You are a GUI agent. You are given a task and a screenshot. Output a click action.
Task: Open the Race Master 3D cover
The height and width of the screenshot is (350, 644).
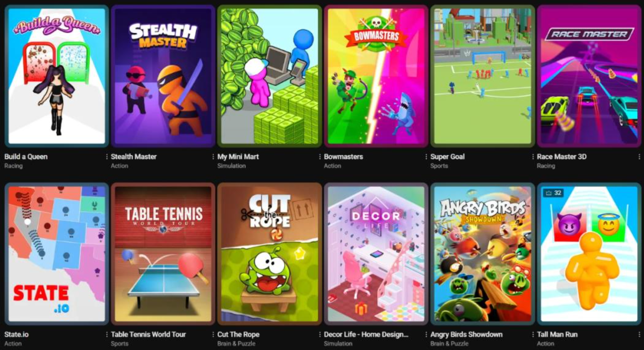pos(589,76)
